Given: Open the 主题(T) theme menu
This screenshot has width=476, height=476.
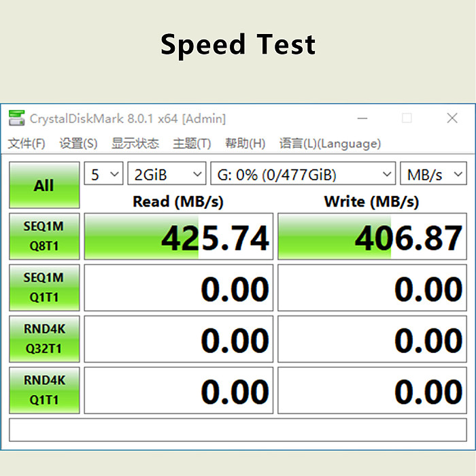Looking at the screenshot, I should pyautogui.click(x=192, y=143).
